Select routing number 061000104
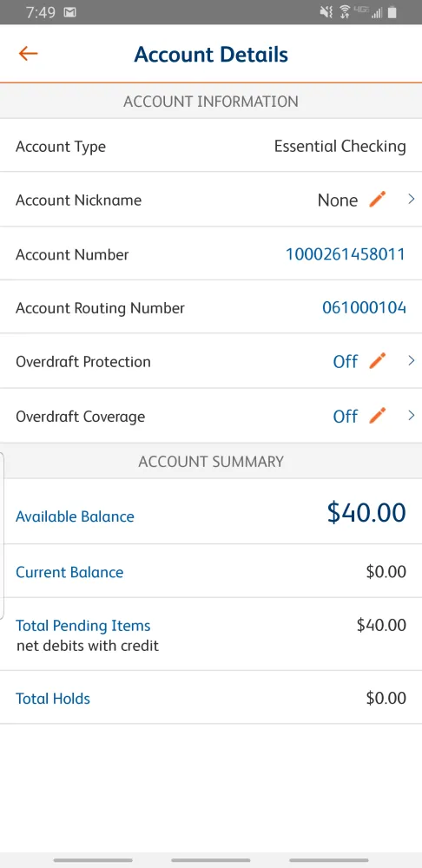 pyautogui.click(x=364, y=308)
